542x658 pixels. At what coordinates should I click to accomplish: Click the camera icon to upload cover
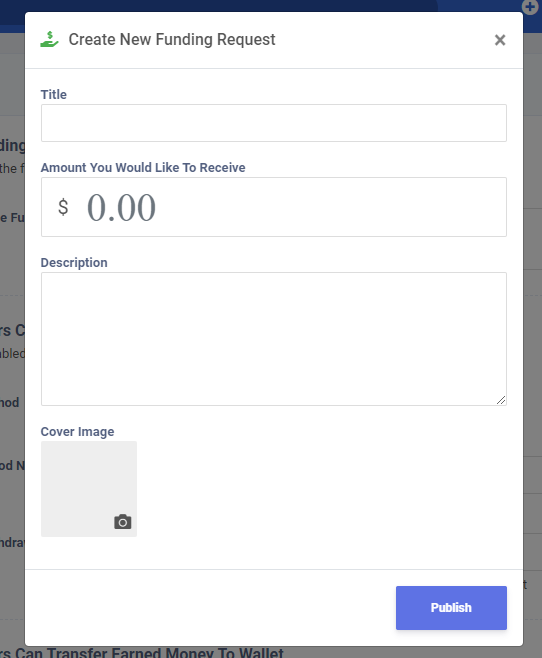coord(122,522)
